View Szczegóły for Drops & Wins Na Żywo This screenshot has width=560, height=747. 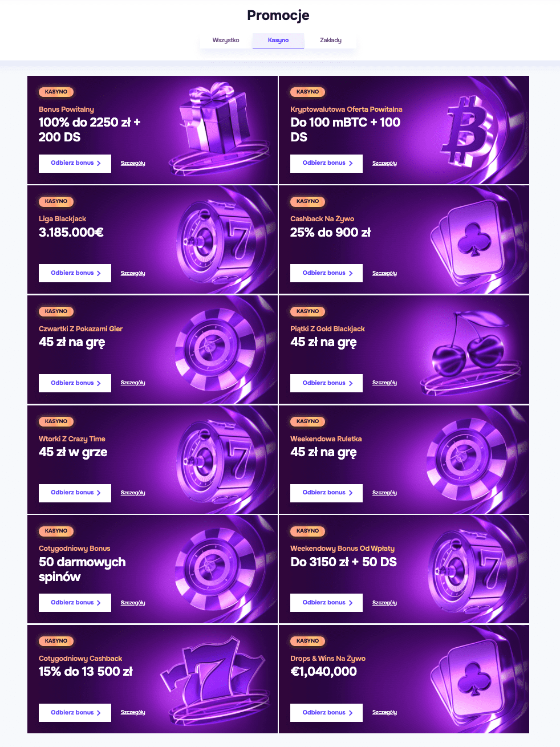pyautogui.click(x=384, y=712)
